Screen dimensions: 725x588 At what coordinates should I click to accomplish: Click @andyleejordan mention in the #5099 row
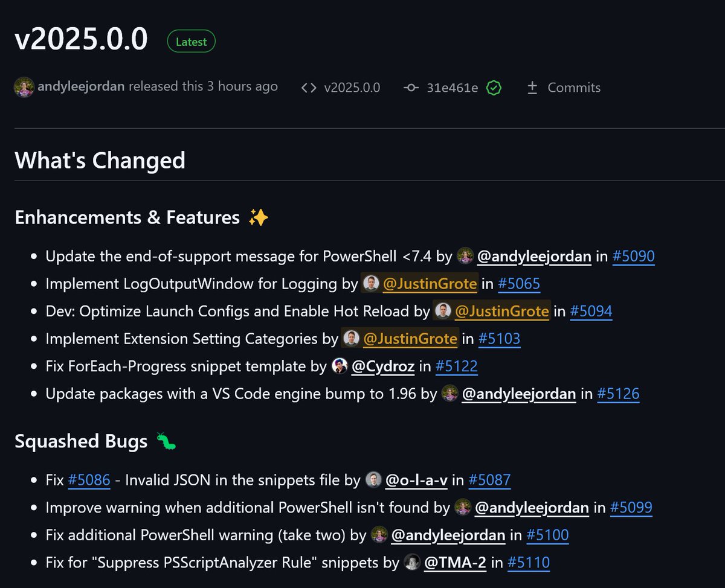coord(532,508)
